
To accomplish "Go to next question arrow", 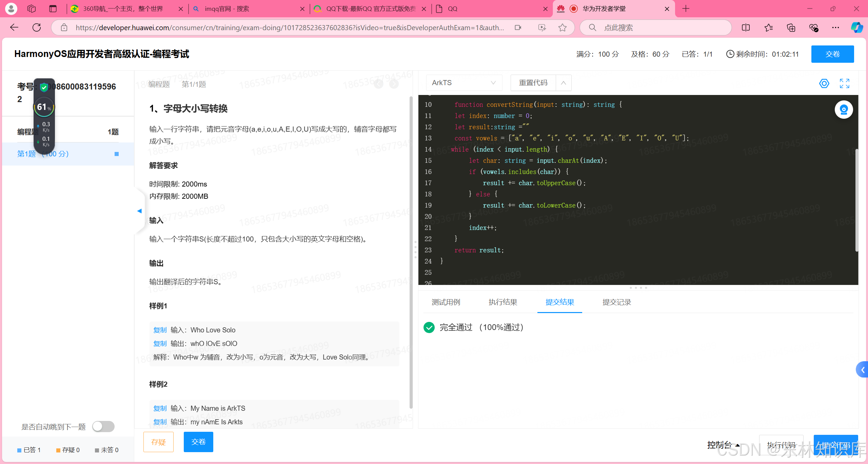I will click(x=394, y=84).
